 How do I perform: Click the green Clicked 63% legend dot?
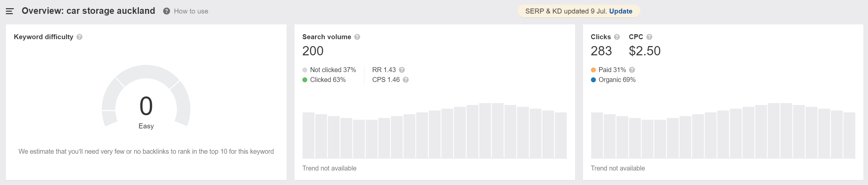[305, 80]
